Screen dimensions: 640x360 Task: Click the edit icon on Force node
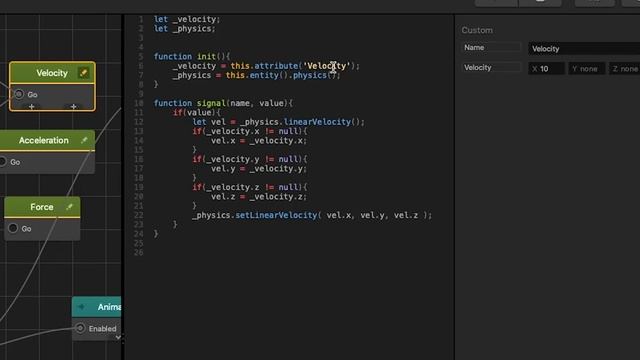(69, 207)
